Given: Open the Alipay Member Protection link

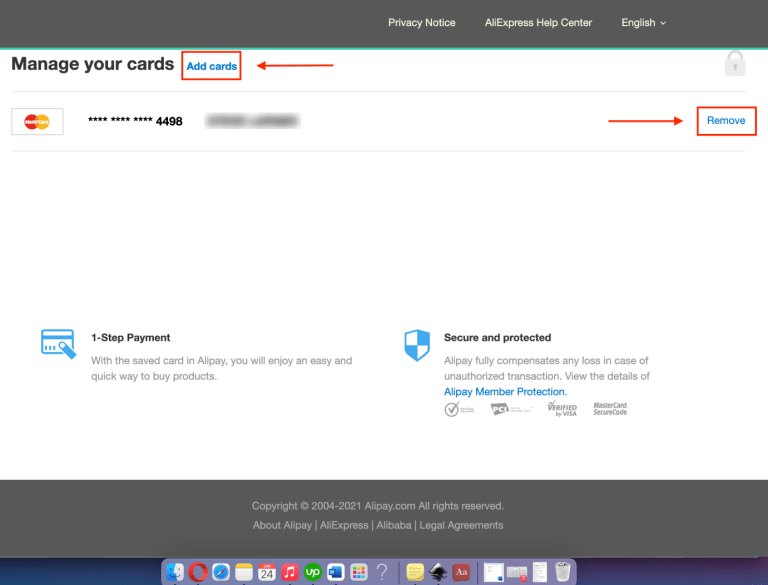Looking at the screenshot, I should 505,391.
